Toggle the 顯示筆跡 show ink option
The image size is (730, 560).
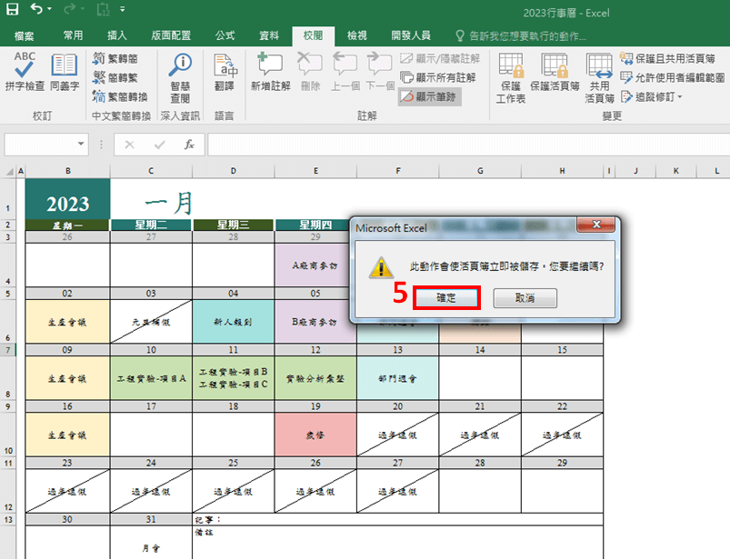430,95
